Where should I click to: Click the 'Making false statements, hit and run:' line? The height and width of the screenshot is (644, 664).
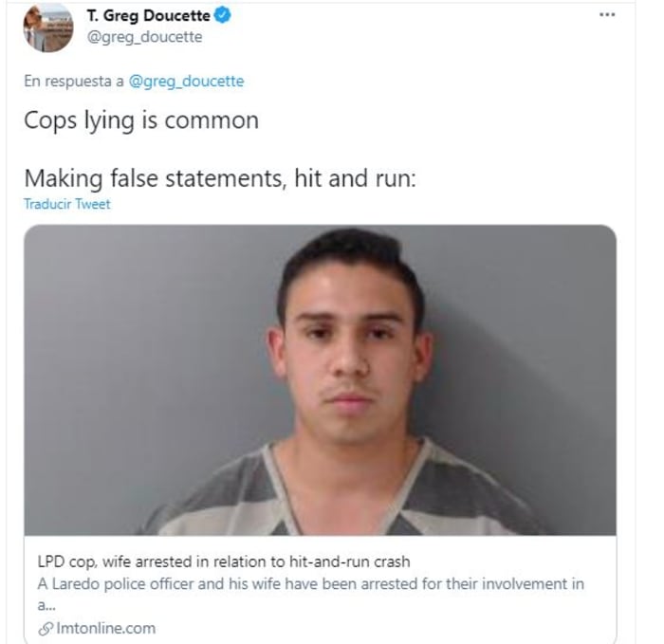click(x=220, y=178)
